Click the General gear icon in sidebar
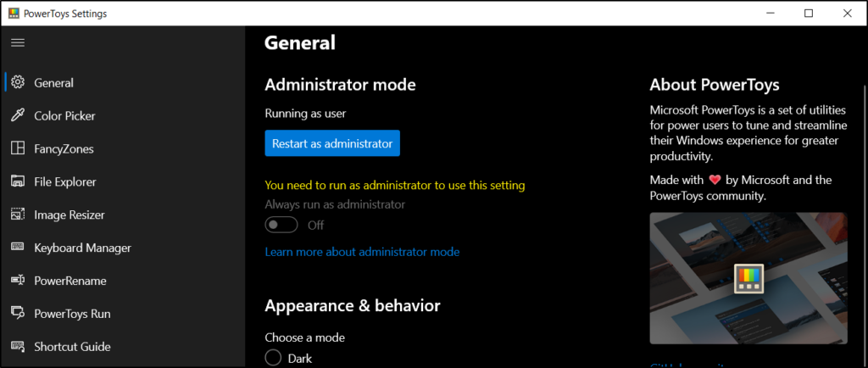Viewport: 868px width, 368px height. 17,83
